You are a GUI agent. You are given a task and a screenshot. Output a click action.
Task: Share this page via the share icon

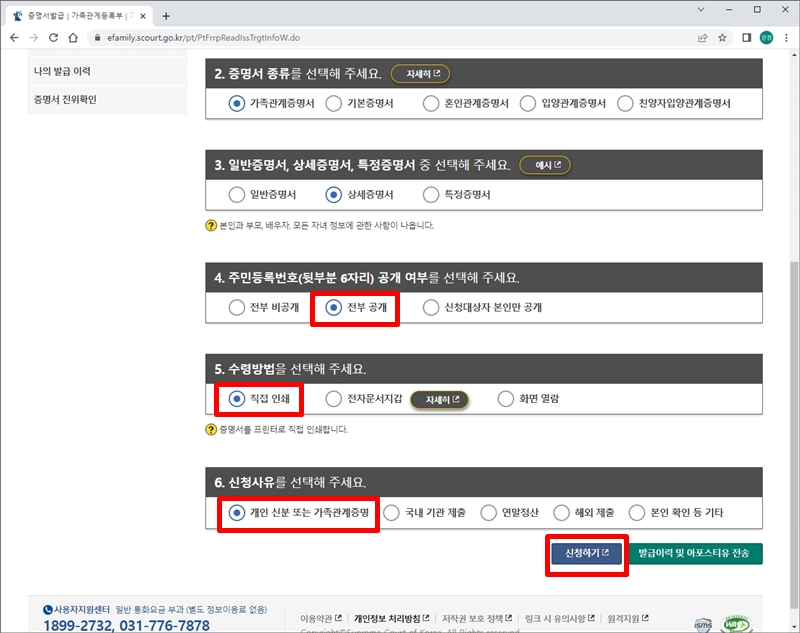(703, 38)
